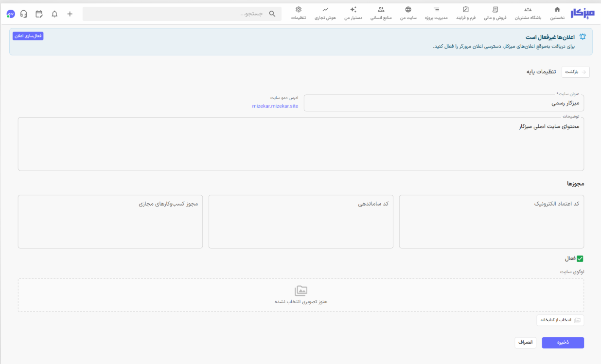Open the باشگاه مشتریان menu

pos(528,13)
